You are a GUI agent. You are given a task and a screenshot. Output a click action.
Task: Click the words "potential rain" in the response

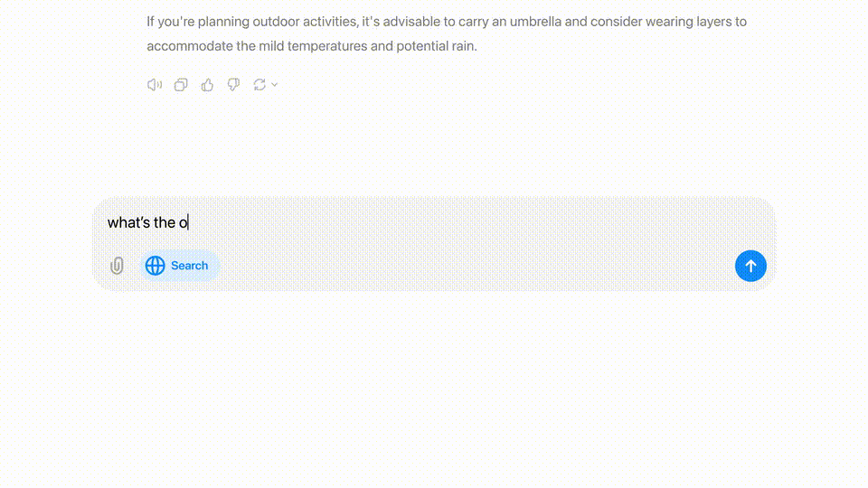click(x=435, y=46)
